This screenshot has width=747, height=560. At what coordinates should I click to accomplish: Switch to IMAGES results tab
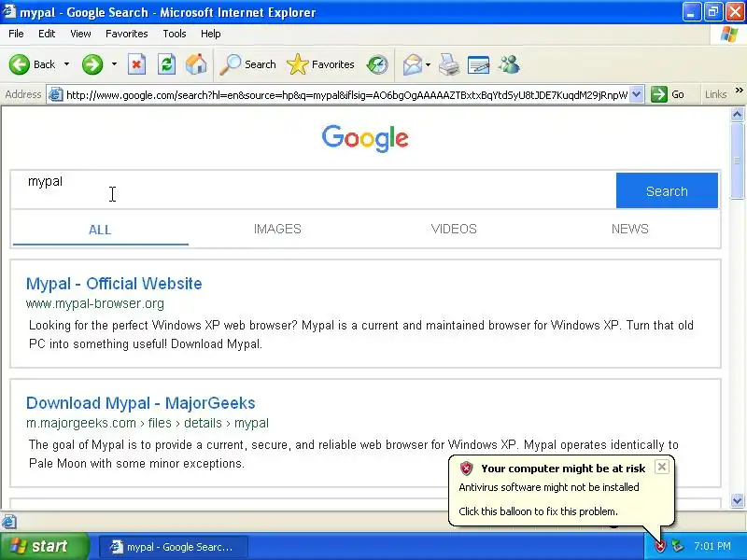pyautogui.click(x=277, y=229)
